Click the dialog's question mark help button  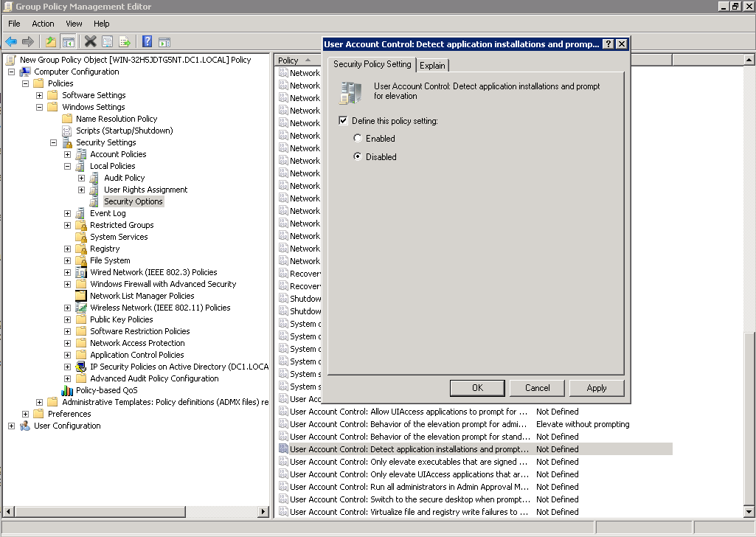[x=608, y=44]
